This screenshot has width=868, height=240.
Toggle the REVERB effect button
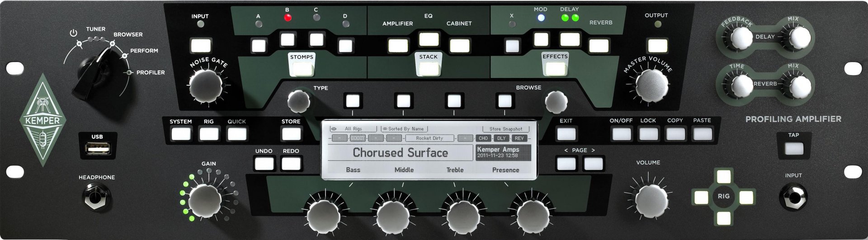point(599,46)
